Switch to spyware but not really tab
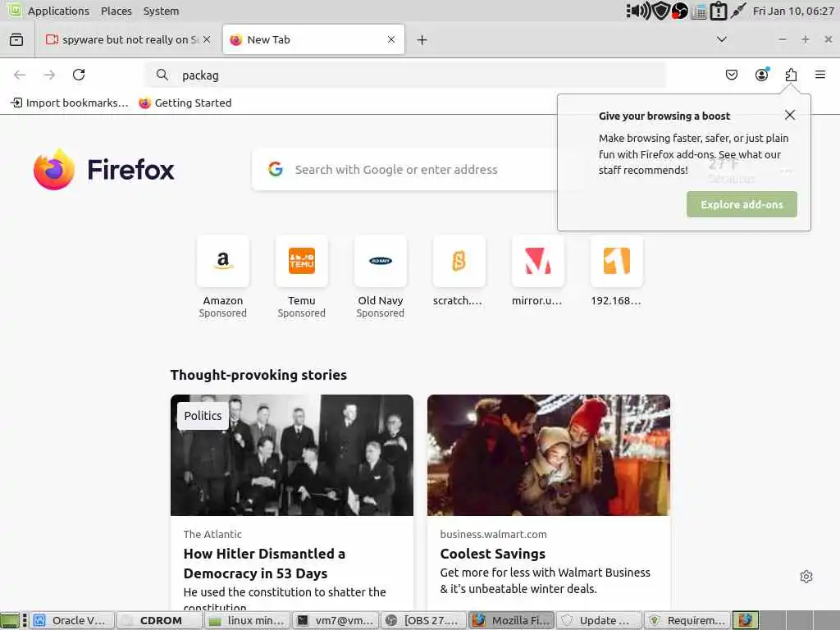 (127, 39)
